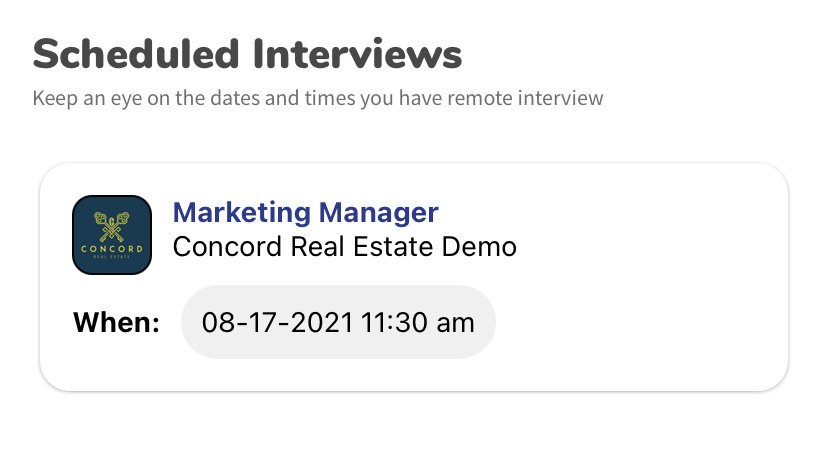Open the Marketing Manager job link
828x469 pixels.
pos(305,212)
